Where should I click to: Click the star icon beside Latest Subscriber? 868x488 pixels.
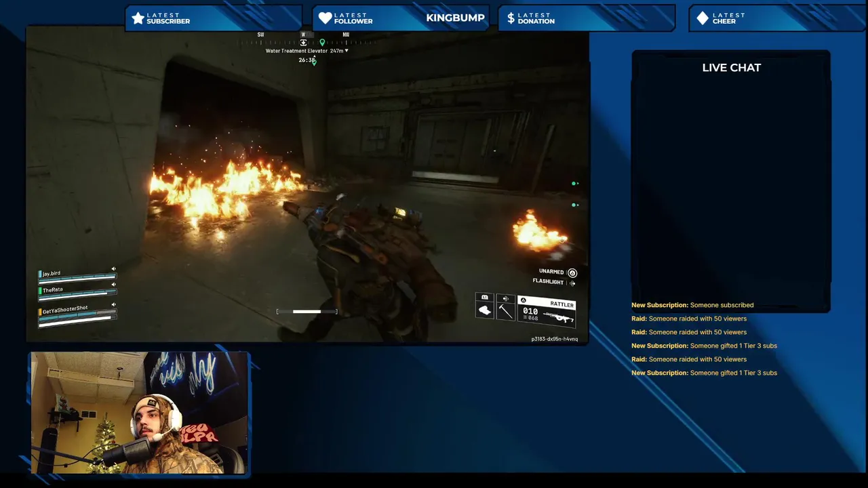coord(138,18)
